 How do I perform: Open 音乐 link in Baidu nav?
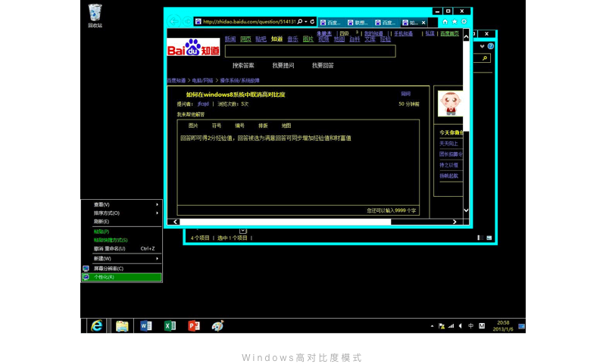click(292, 39)
